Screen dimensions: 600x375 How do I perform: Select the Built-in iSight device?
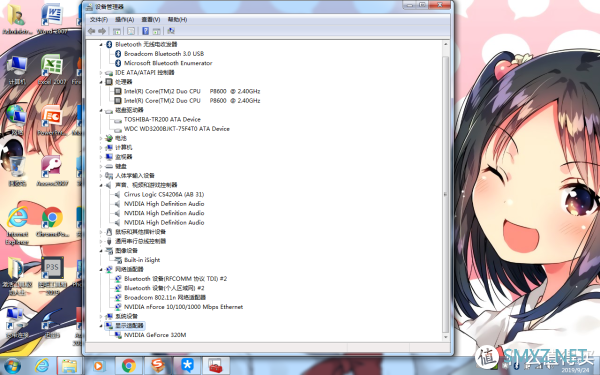tap(142, 260)
